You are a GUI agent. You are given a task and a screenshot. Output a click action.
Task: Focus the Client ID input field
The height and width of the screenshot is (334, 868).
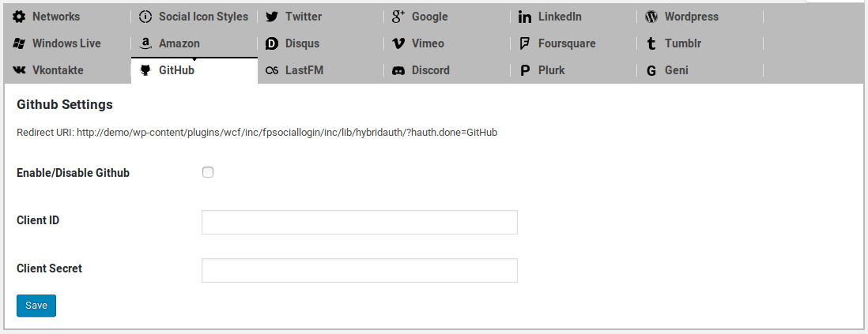click(x=360, y=223)
